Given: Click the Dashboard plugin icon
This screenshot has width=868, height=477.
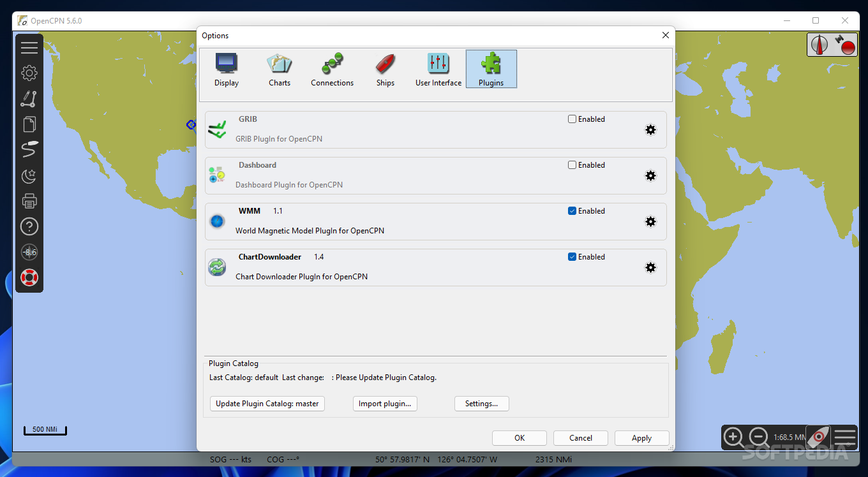Looking at the screenshot, I should 217,175.
